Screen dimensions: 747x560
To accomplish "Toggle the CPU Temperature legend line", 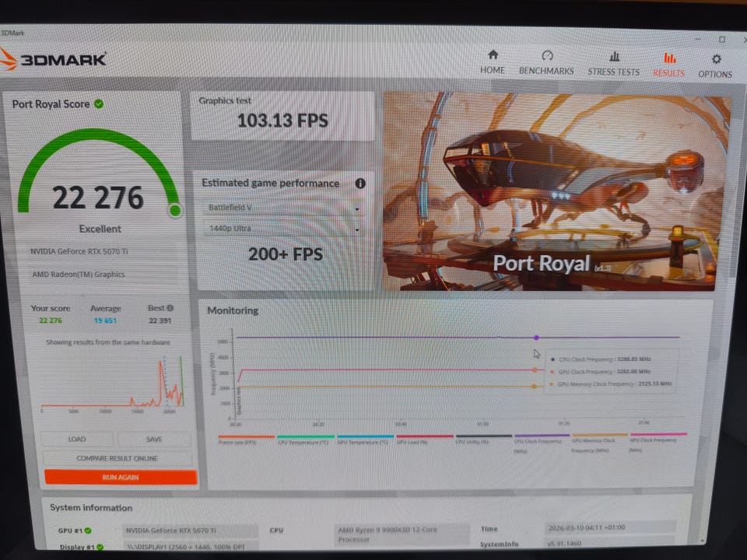I will [x=305, y=439].
